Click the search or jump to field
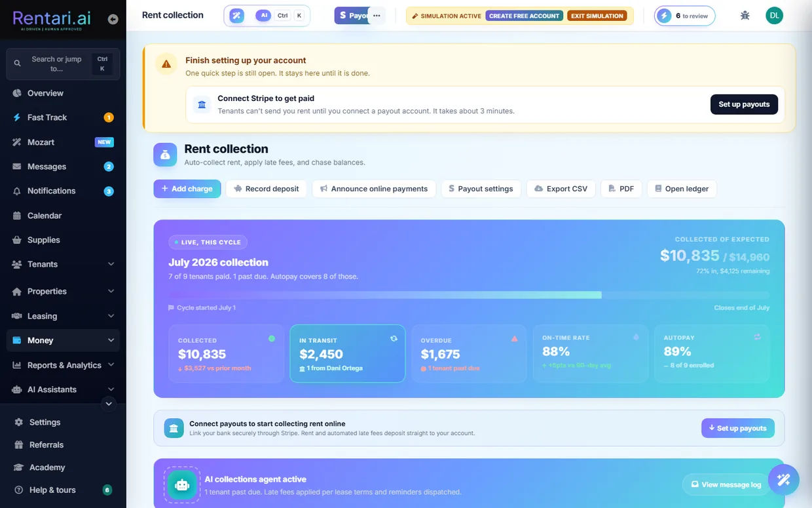 click(x=63, y=64)
